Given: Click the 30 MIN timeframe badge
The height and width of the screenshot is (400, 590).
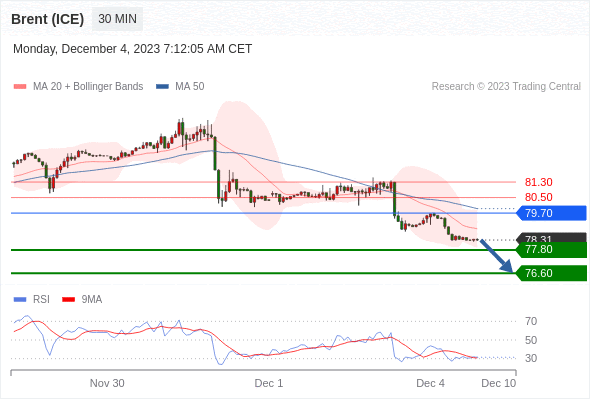Looking at the screenshot, I should (x=117, y=19).
